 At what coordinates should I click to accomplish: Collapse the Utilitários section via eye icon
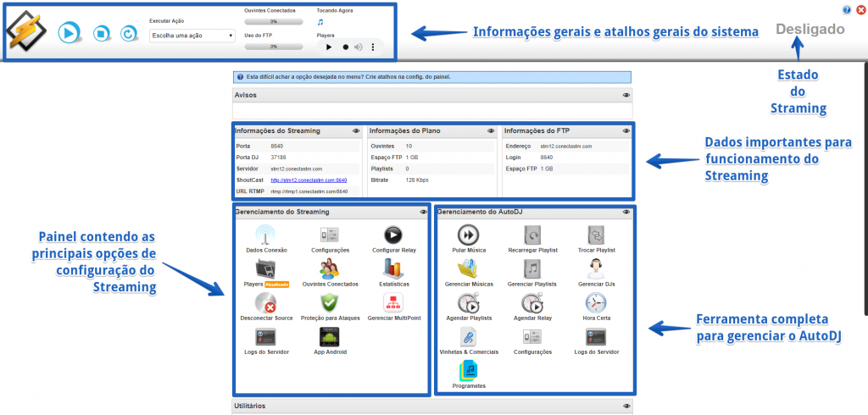click(x=626, y=407)
